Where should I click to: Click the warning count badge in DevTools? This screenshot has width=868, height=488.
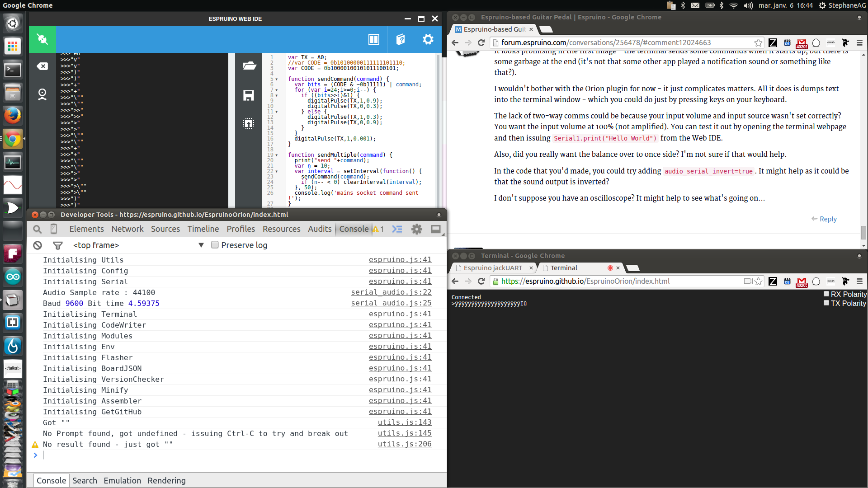point(378,229)
